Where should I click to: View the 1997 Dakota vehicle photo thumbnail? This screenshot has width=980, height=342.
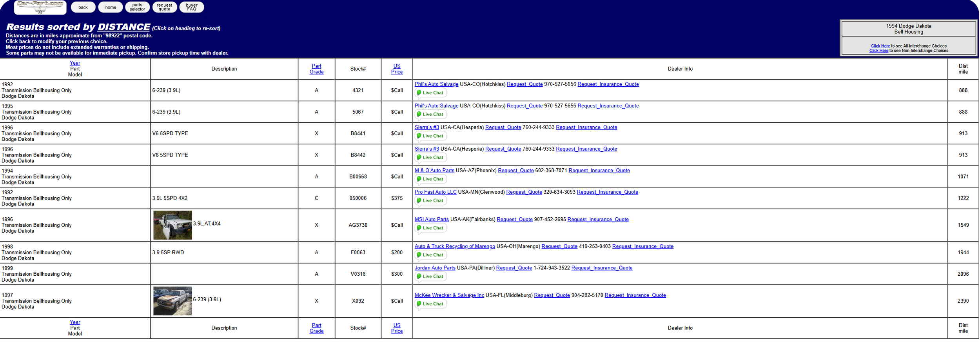tap(172, 301)
